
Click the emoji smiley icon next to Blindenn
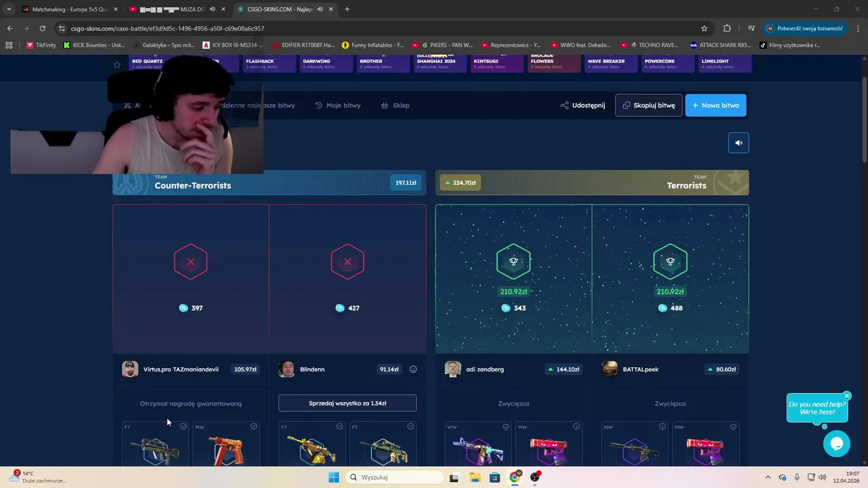413,369
